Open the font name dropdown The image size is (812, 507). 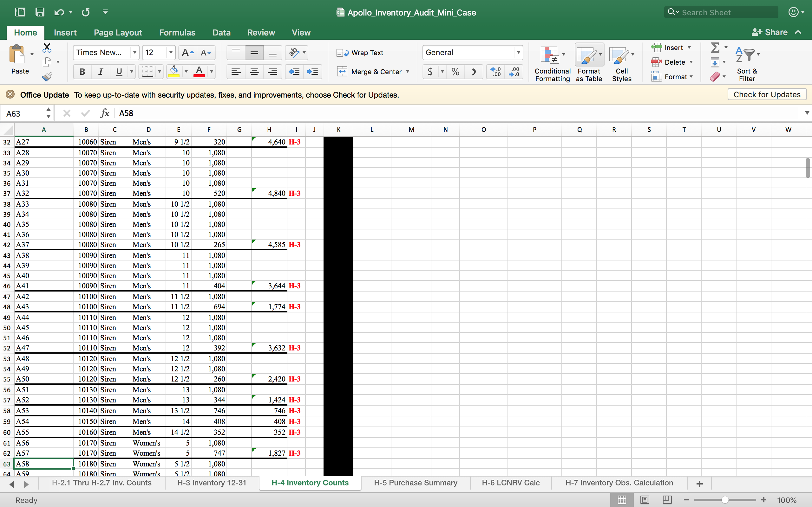134,53
